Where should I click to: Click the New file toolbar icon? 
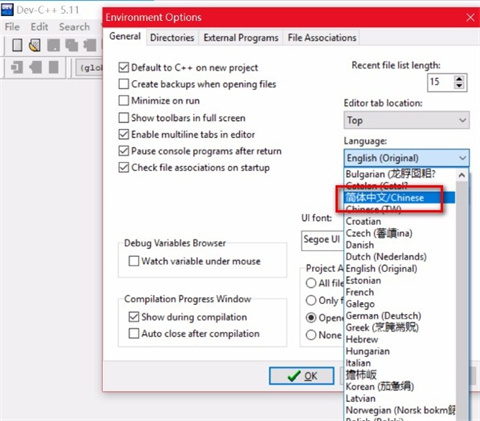point(17,45)
